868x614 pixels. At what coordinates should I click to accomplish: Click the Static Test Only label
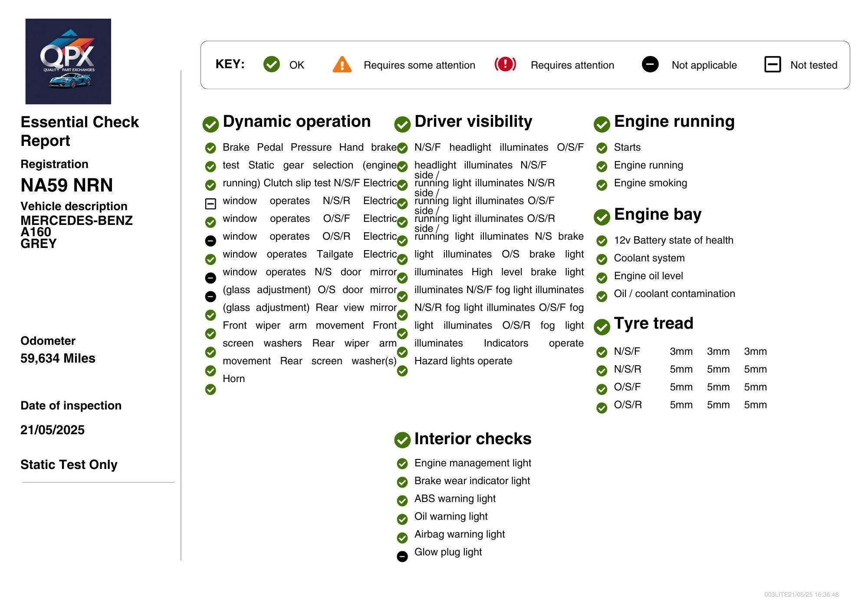(69, 465)
